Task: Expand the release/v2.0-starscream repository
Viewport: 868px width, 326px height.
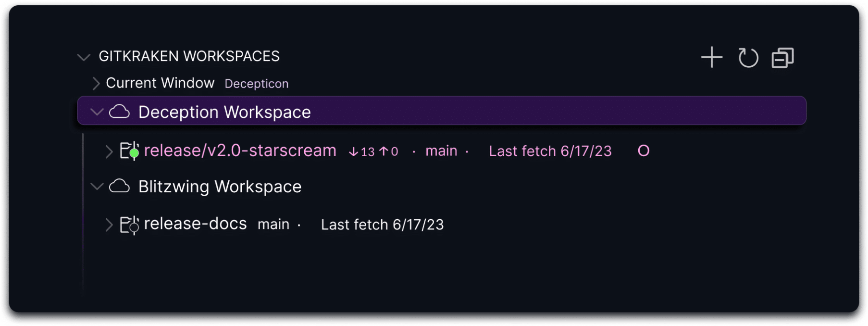Action: coord(109,151)
